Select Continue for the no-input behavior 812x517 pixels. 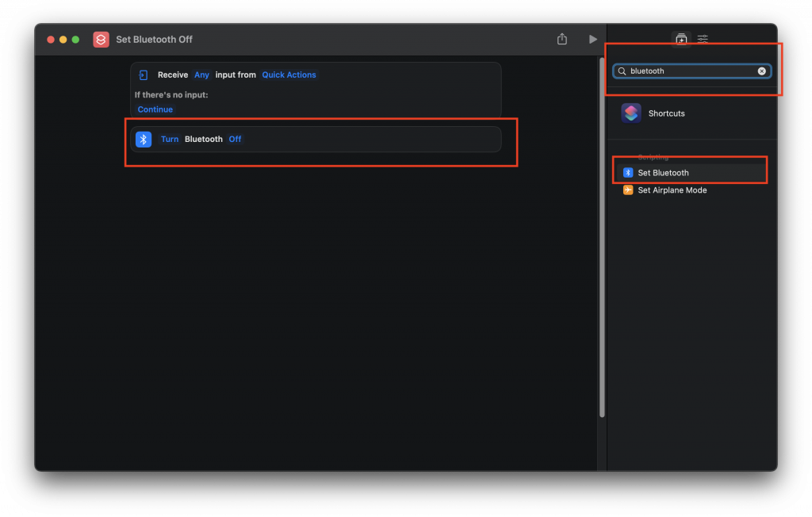point(155,109)
